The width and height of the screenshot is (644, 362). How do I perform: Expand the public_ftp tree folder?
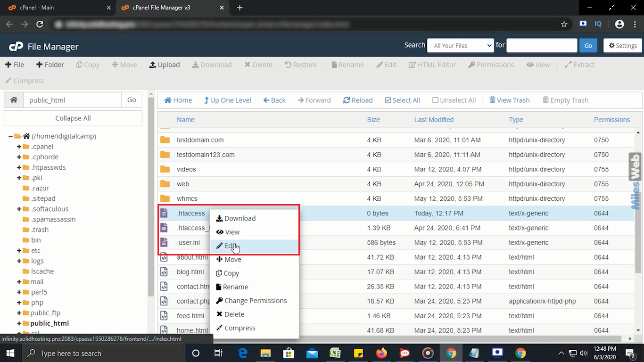coord(19,313)
